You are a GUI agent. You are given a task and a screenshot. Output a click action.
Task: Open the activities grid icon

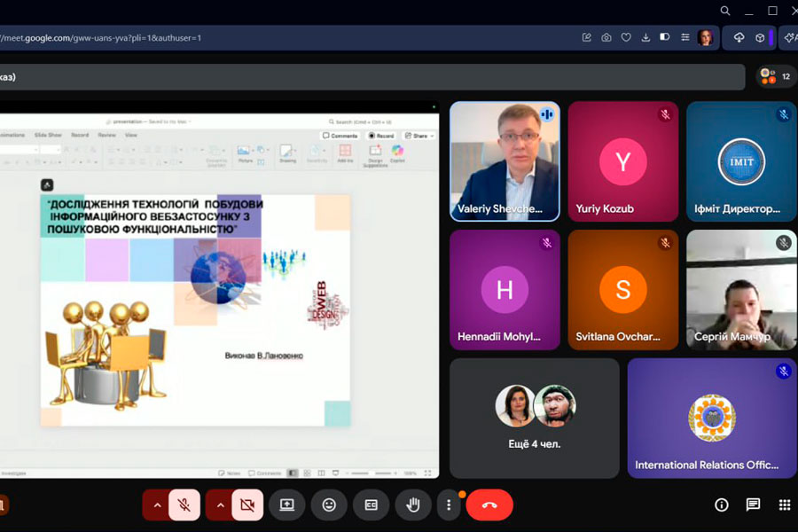[784, 505]
